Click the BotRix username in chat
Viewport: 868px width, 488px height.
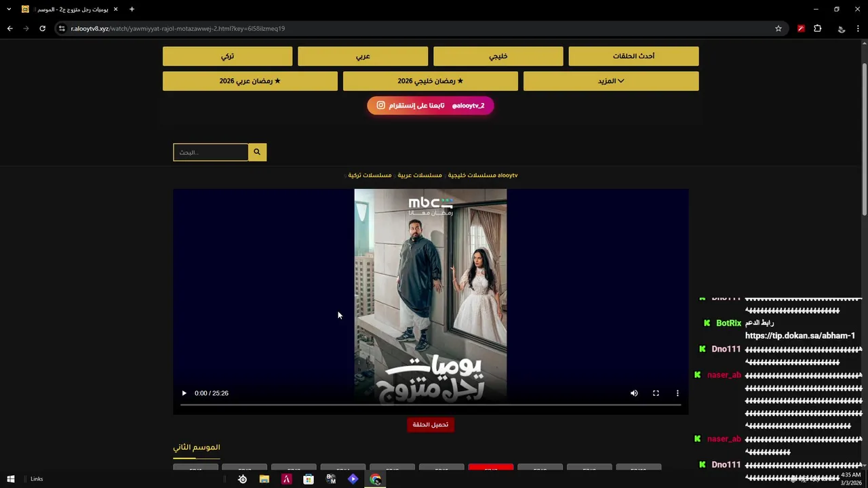click(728, 323)
